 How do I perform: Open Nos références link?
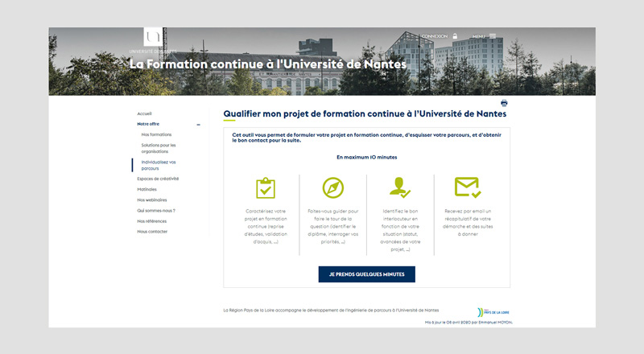[x=152, y=221]
